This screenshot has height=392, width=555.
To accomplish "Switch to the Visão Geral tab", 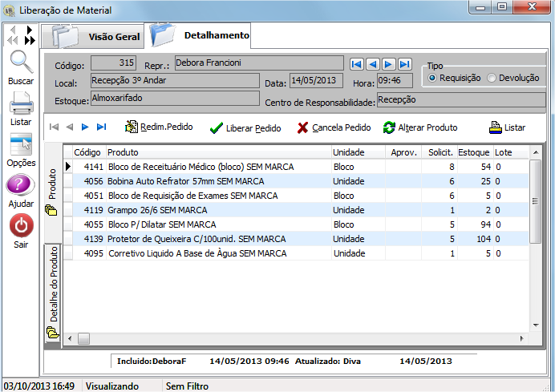I will click(96, 37).
